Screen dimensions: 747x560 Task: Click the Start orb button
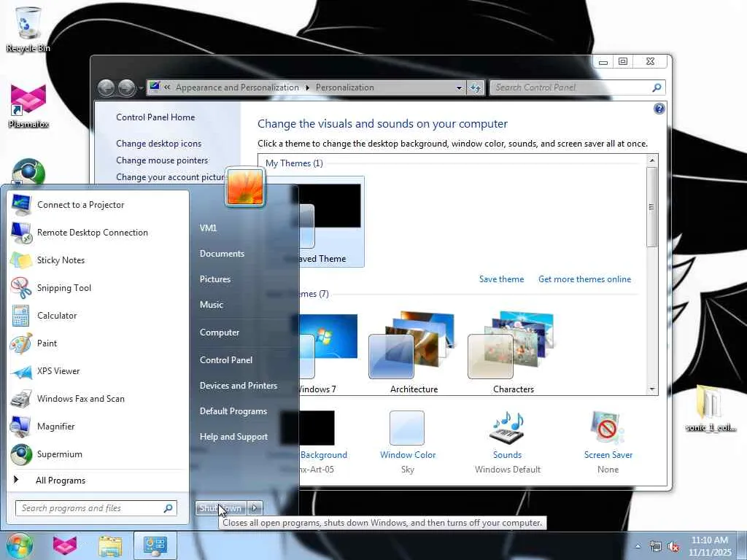[x=20, y=545]
